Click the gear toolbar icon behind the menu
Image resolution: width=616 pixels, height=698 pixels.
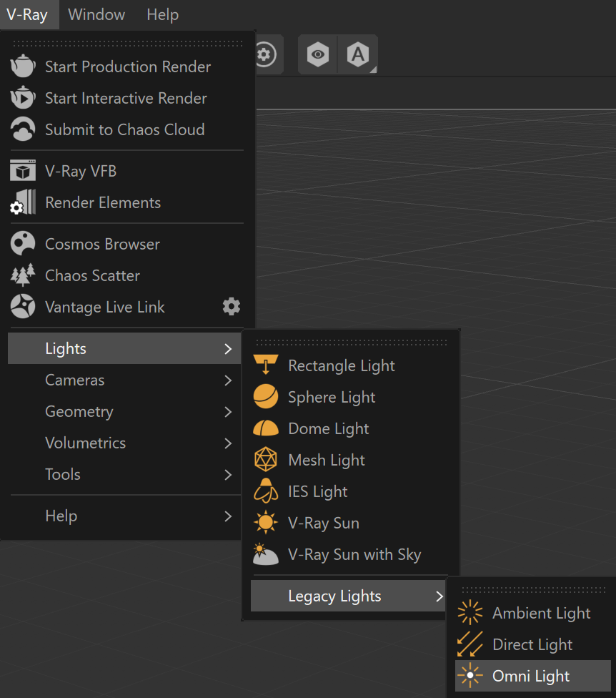[266, 54]
